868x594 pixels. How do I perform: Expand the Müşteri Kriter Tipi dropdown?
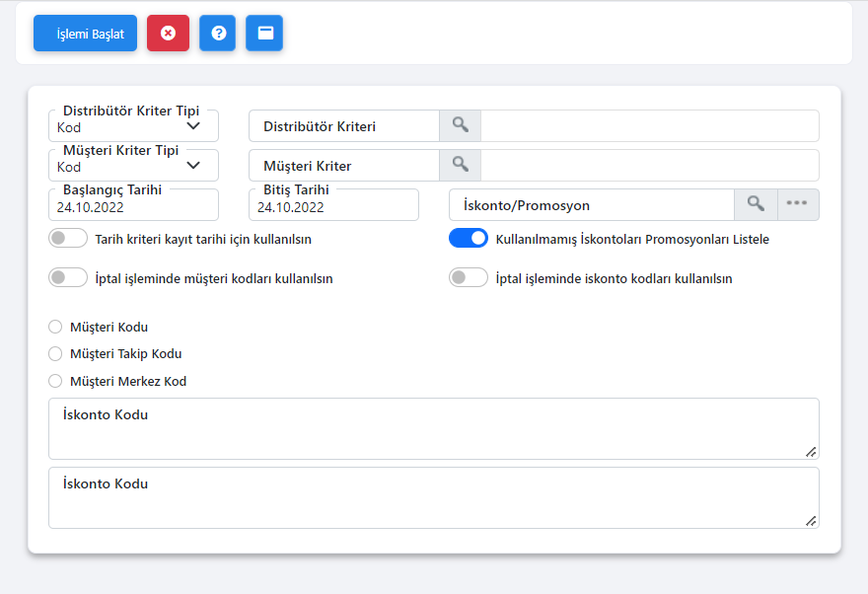pos(133,167)
